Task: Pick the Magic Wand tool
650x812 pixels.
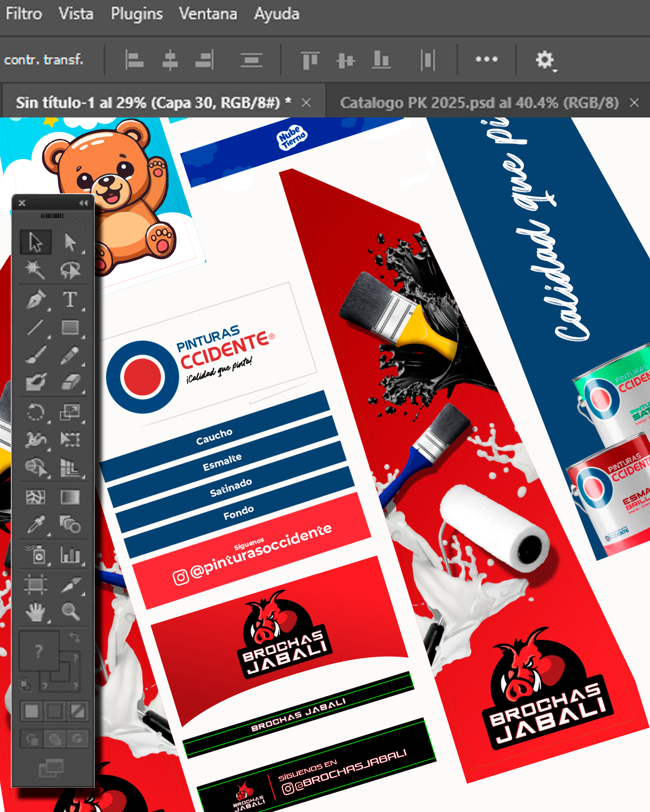Action: (36, 270)
